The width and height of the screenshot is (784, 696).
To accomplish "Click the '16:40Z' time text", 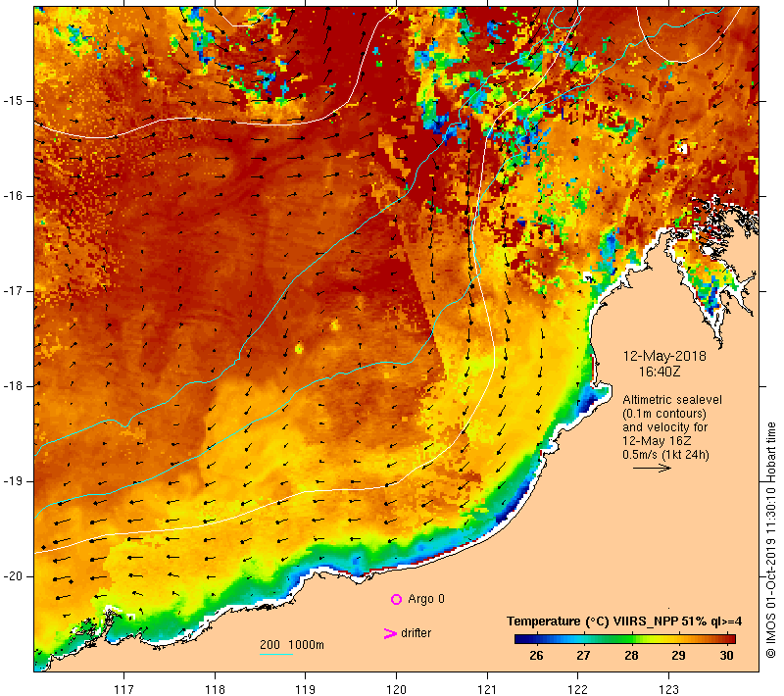I will tap(660, 372).
